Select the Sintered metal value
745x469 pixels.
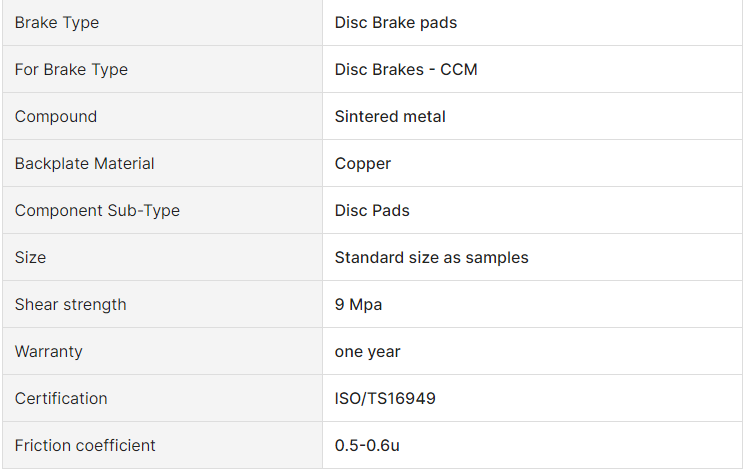tap(390, 116)
